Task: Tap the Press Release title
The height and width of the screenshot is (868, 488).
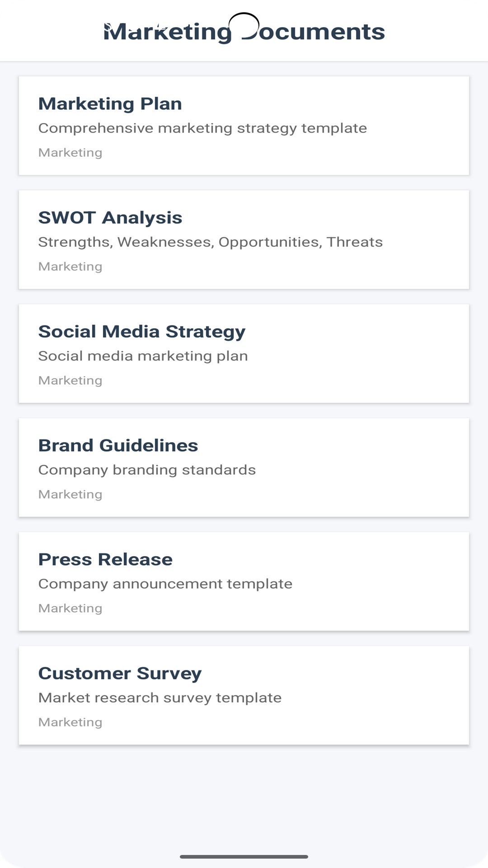Action: (106, 560)
